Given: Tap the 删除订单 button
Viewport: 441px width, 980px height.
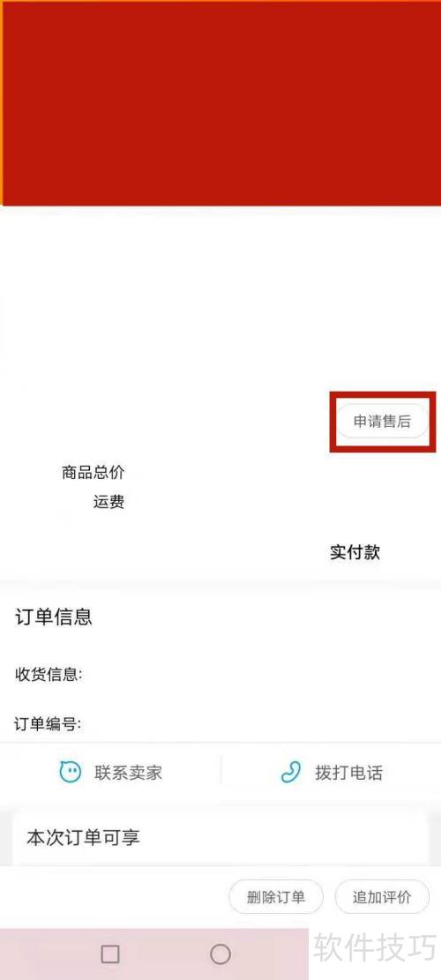Looking at the screenshot, I should 276,897.
